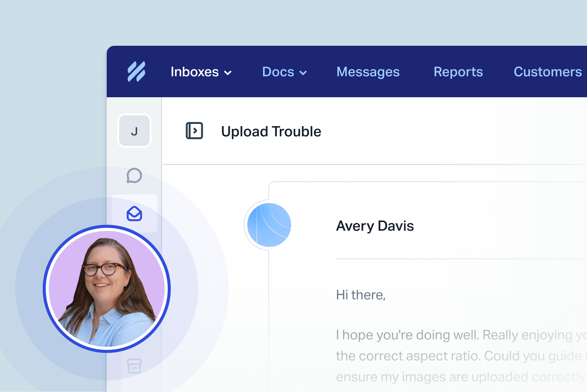
Task: Click the 'Hi there,' message text
Action: [x=361, y=295]
